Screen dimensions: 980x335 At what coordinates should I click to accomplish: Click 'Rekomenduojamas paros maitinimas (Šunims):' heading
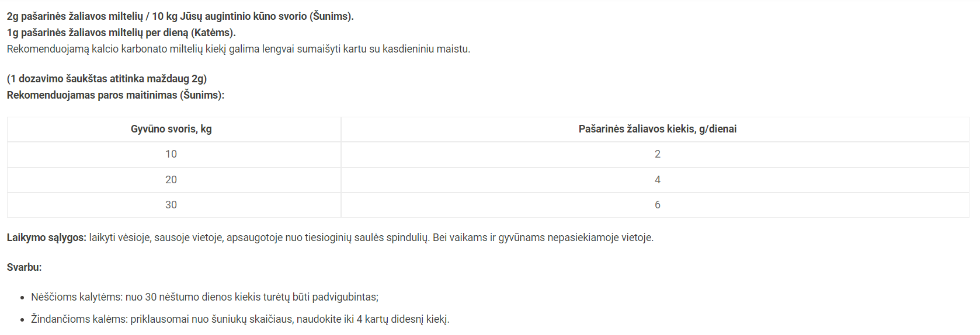click(x=116, y=95)
